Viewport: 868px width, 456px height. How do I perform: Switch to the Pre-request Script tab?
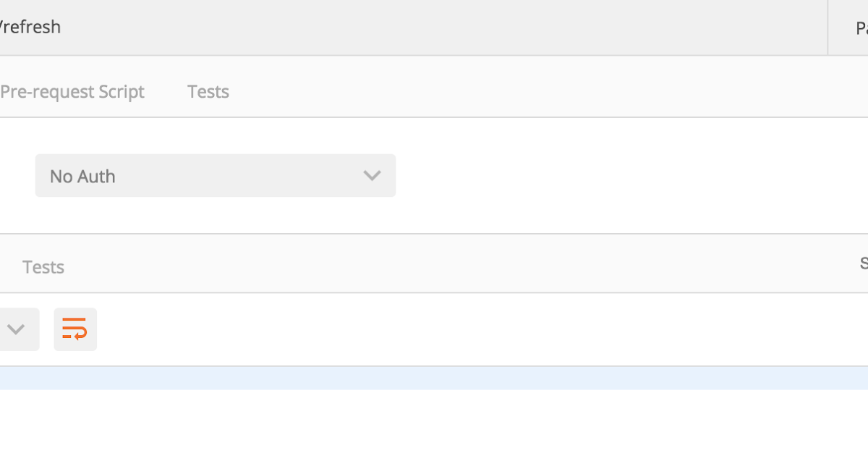tap(72, 92)
